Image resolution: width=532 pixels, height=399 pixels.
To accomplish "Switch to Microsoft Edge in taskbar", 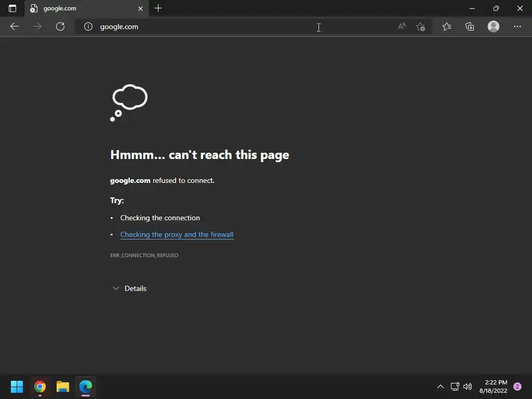I will (x=86, y=387).
